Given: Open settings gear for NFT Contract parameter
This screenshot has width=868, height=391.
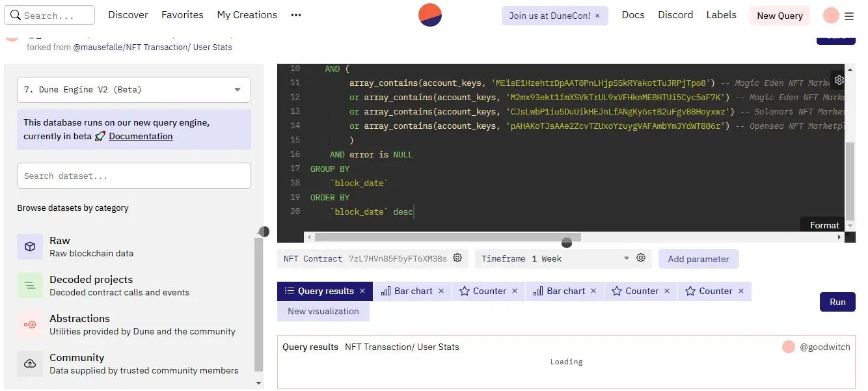Looking at the screenshot, I should pos(457,258).
